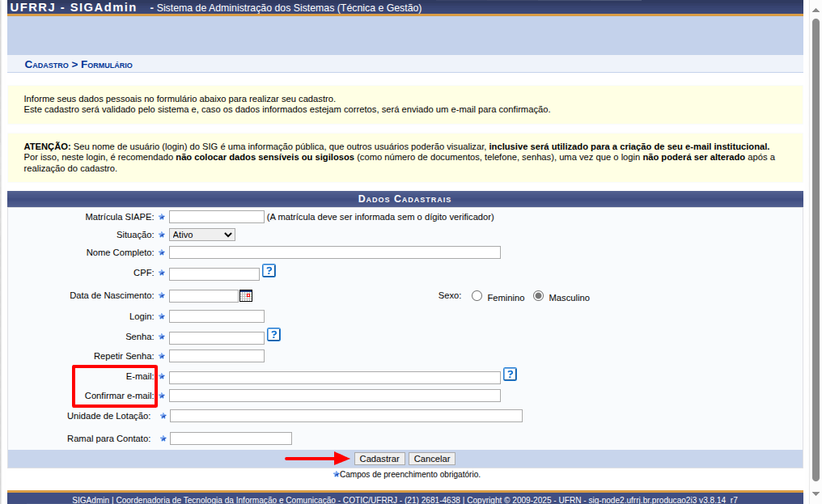This screenshot has width=822, height=504.
Task: Select the Feminino radio button
Action: (x=477, y=296)
